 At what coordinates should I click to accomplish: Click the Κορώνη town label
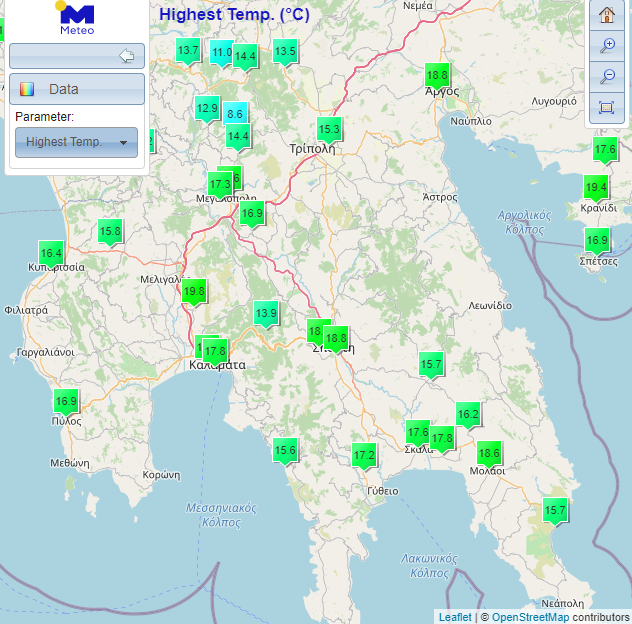click(161, 475)
